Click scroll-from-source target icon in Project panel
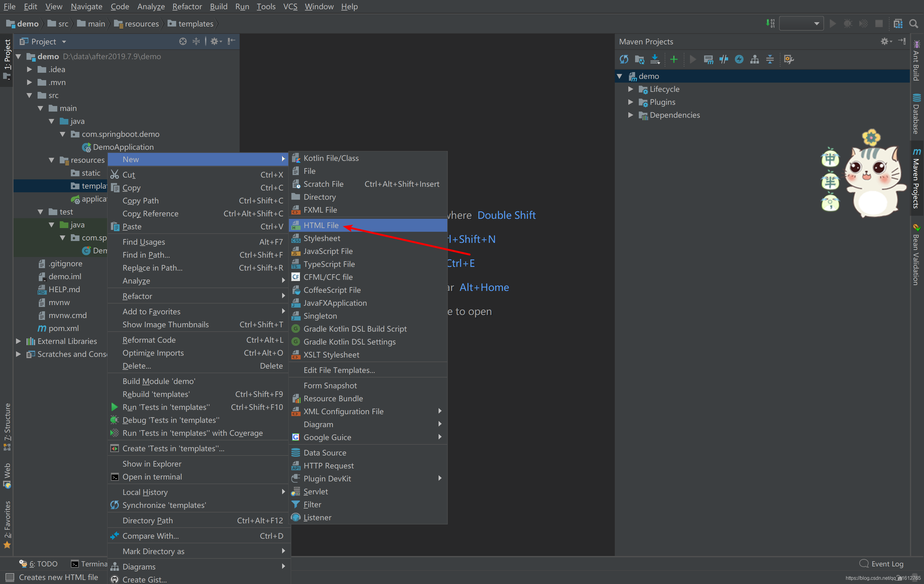 point(183,42)
